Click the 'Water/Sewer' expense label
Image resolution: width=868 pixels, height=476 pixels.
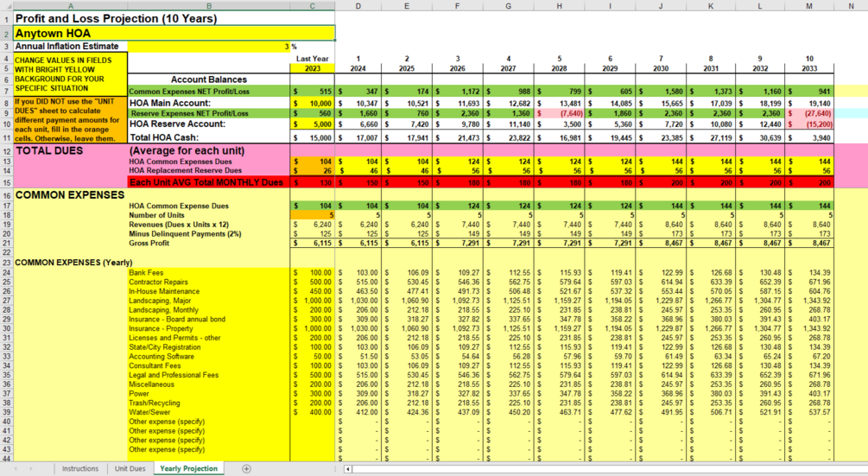pos(149,412)
